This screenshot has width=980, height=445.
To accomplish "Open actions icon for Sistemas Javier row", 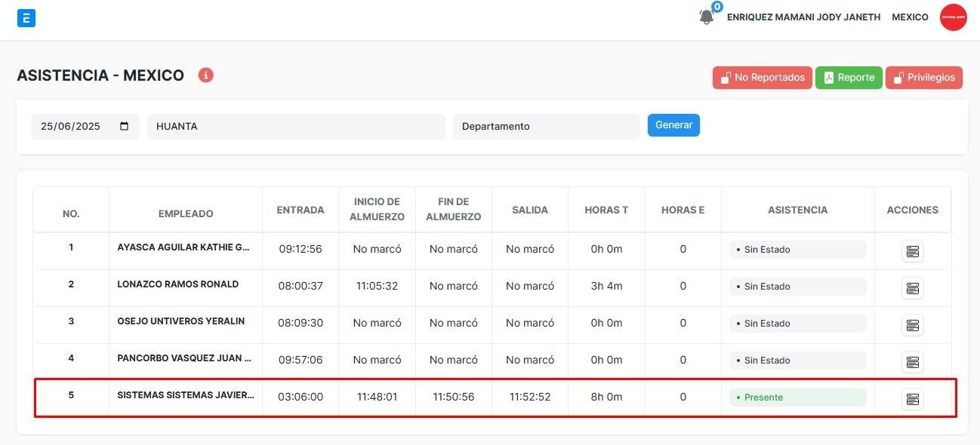I will click(912, 399).
